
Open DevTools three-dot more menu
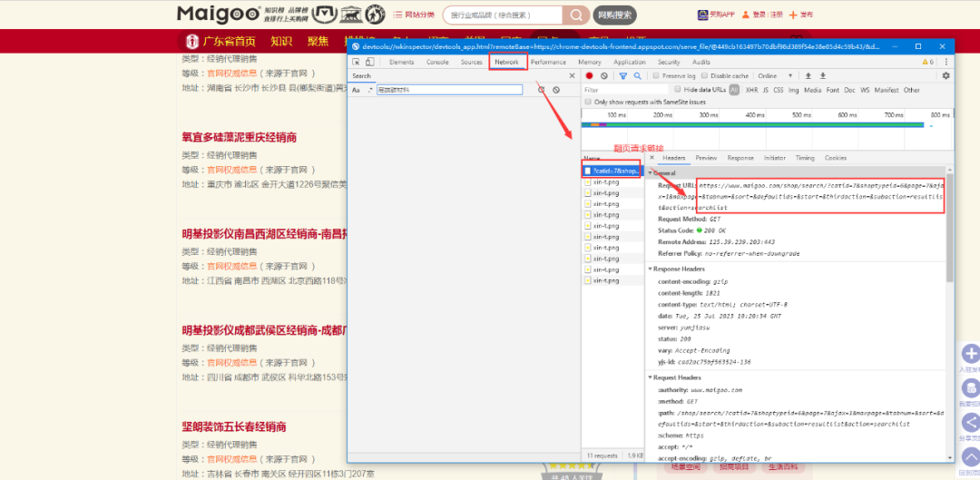click(x=946, y=62)
